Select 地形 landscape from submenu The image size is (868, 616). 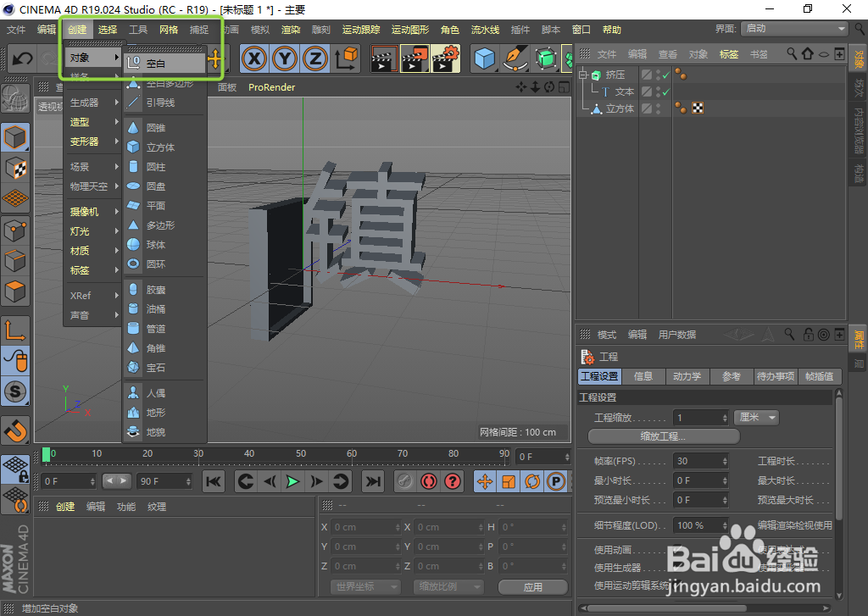tap(164, 413)
